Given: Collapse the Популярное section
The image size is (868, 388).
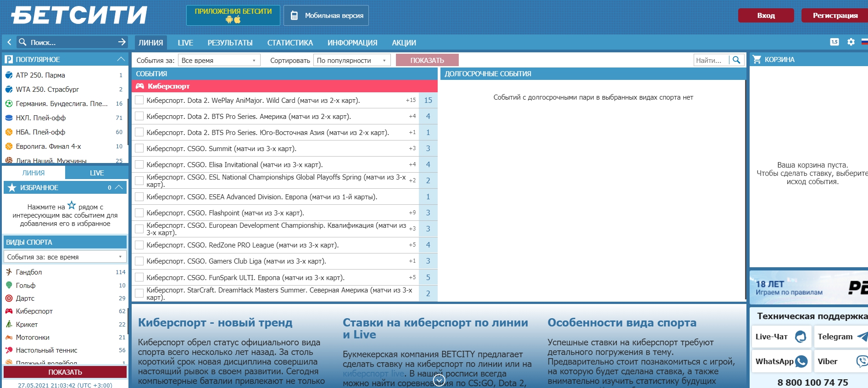Looking at the screenshot, I should (x=121, y=59).
